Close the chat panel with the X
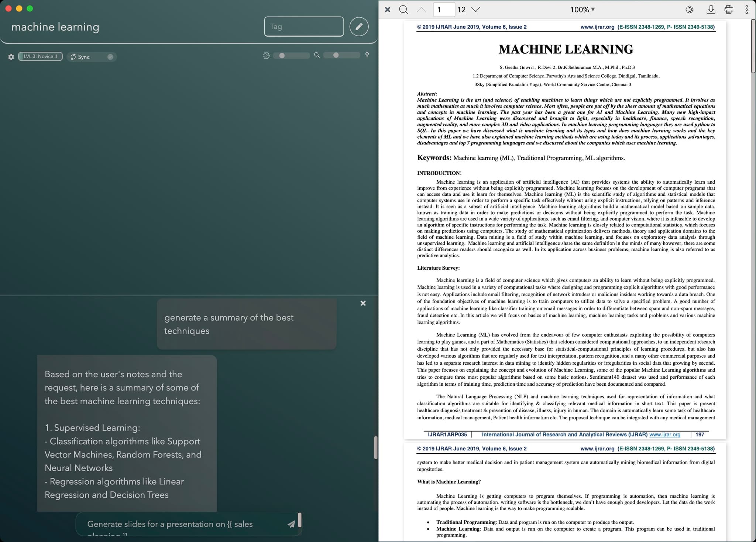Image resolution: width=756 pixels, height=542 pixels. [x=363, y=303]
